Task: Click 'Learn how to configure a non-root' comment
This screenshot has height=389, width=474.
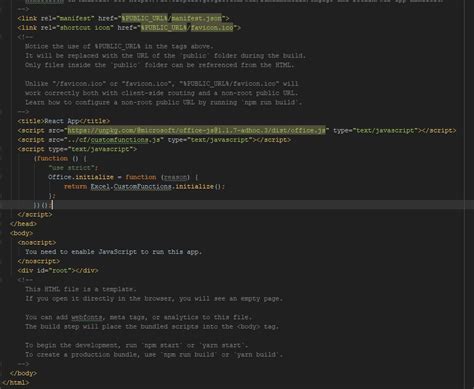Action: pos(164,102)
